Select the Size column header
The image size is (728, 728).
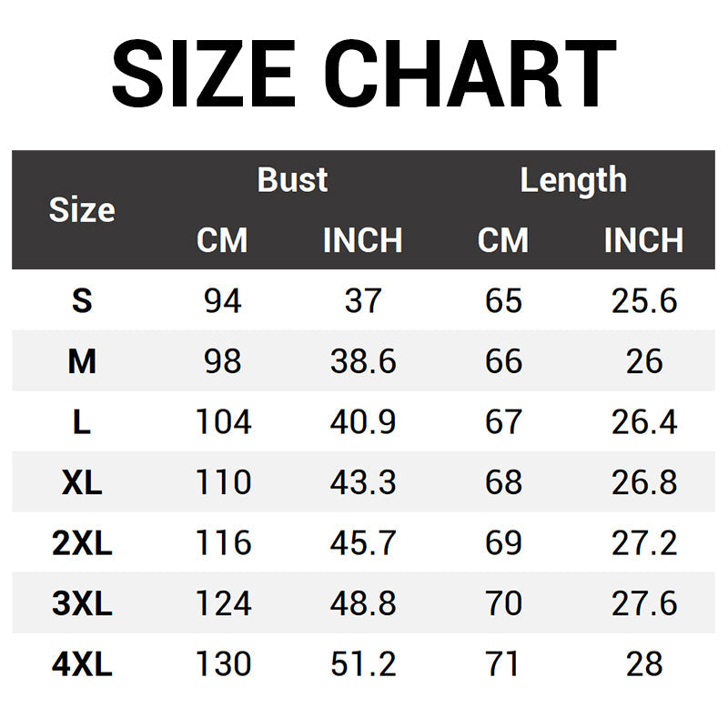click(82, 210)
